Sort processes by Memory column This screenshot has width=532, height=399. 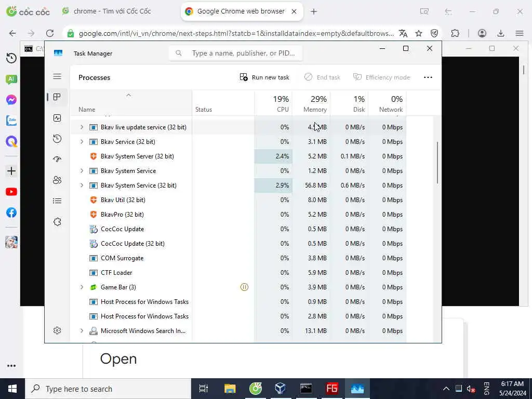click(312, 103)
